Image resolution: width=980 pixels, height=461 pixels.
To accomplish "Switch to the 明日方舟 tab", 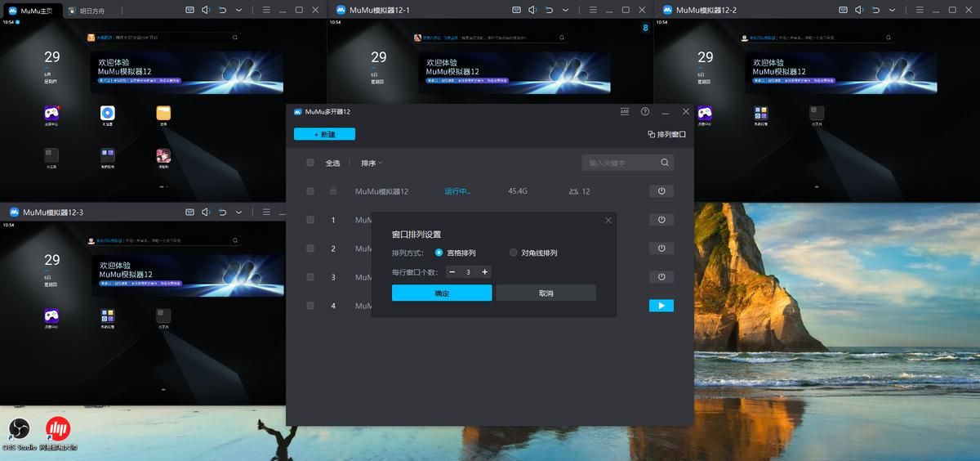I will (x=86, y=11).
